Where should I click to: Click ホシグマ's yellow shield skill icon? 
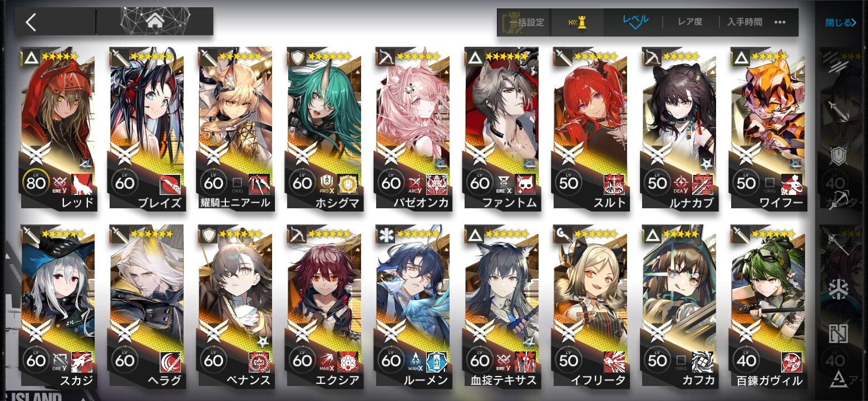point(348,183)
